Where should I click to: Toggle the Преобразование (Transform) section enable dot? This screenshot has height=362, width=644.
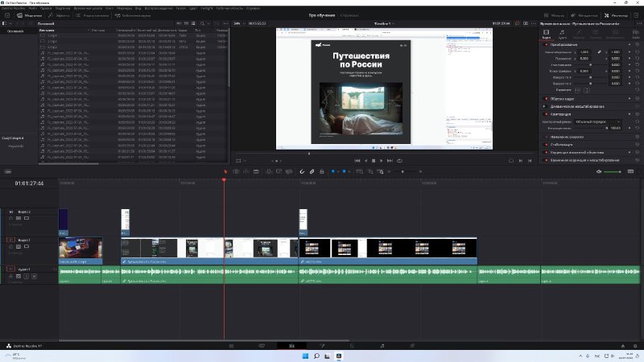[x=546, y=44]
